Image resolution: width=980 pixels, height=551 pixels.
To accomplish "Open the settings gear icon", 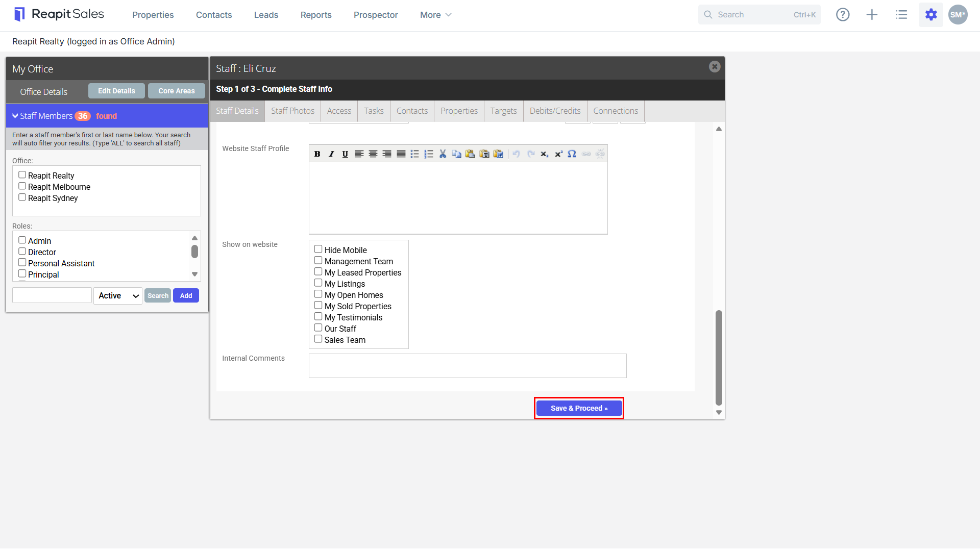I will click(x=931, y=15).
